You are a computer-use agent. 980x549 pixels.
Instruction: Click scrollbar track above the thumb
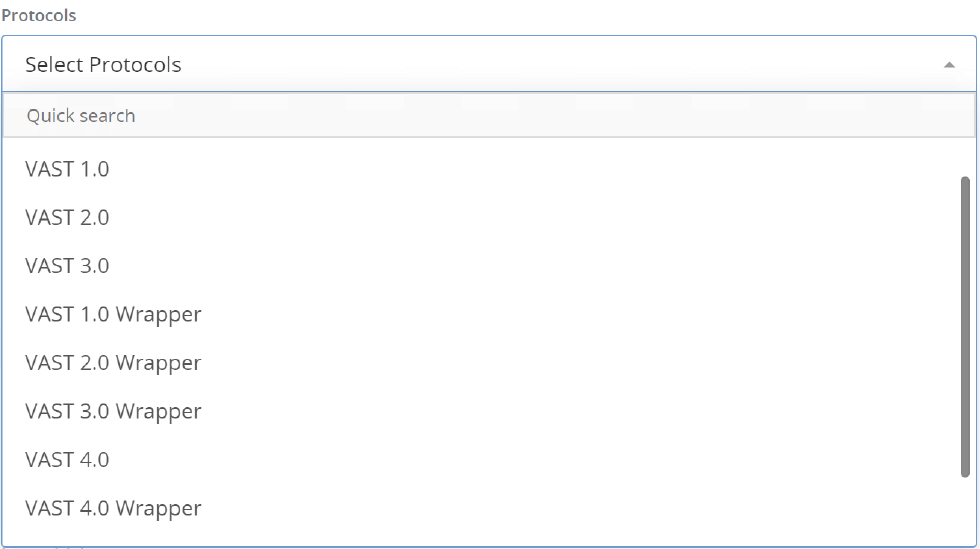(965, 157)
